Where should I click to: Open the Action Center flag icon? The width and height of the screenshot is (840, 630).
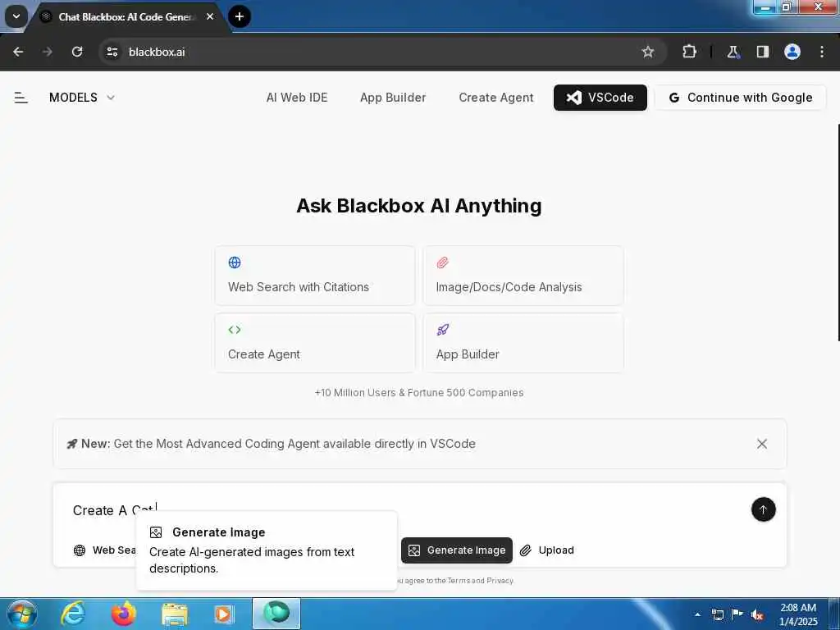tap(737, 614)
